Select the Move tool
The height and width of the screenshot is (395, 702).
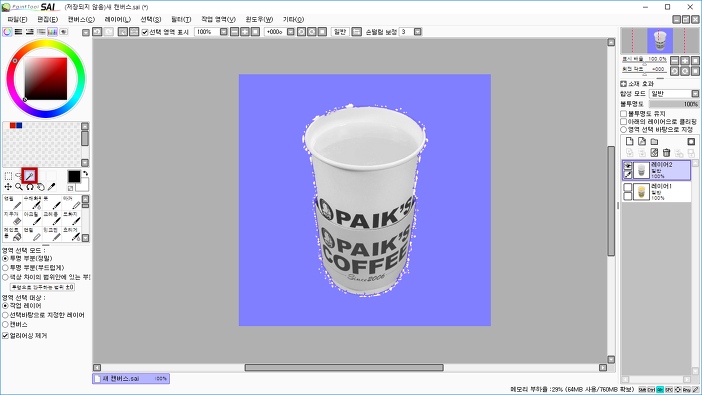(x=8, y=187)
